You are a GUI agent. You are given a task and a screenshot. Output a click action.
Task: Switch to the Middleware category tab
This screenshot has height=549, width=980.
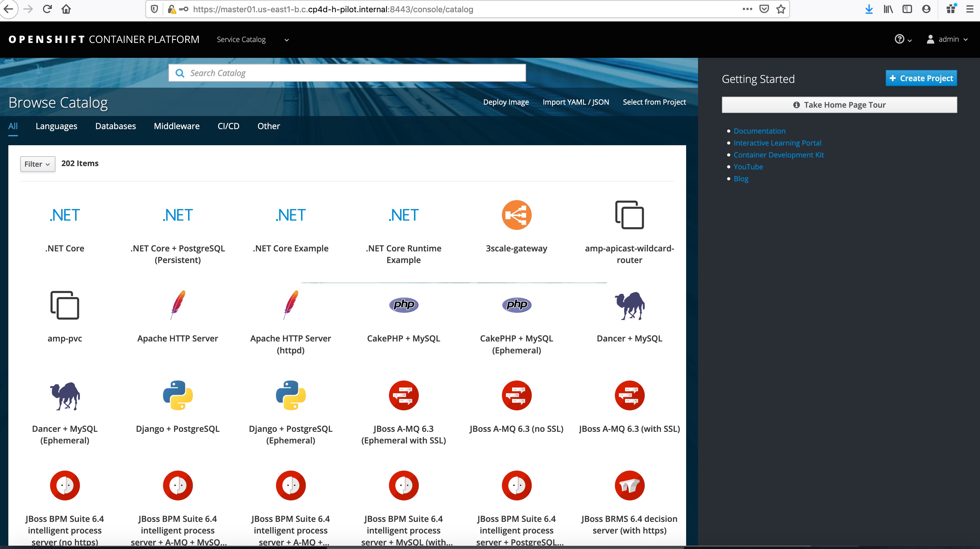tap(176, 126)
